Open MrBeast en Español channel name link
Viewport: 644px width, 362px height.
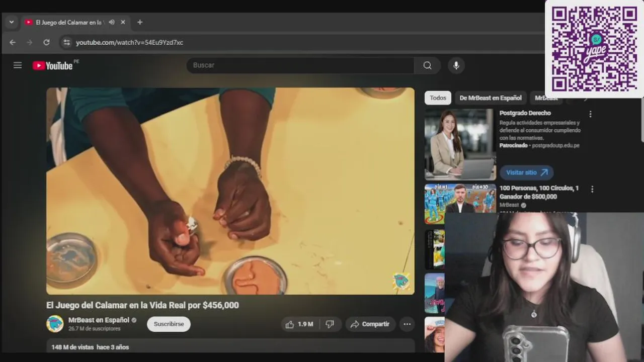click(99, 320)
